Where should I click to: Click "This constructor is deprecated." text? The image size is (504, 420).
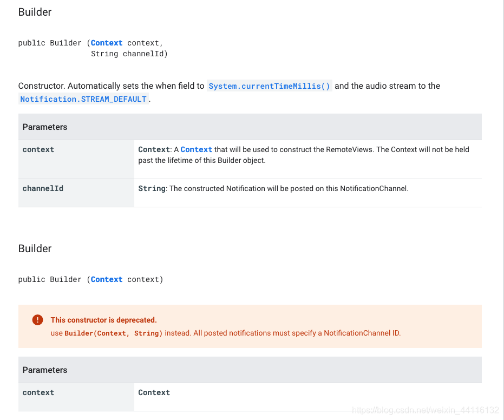click(x=103, y=320)
